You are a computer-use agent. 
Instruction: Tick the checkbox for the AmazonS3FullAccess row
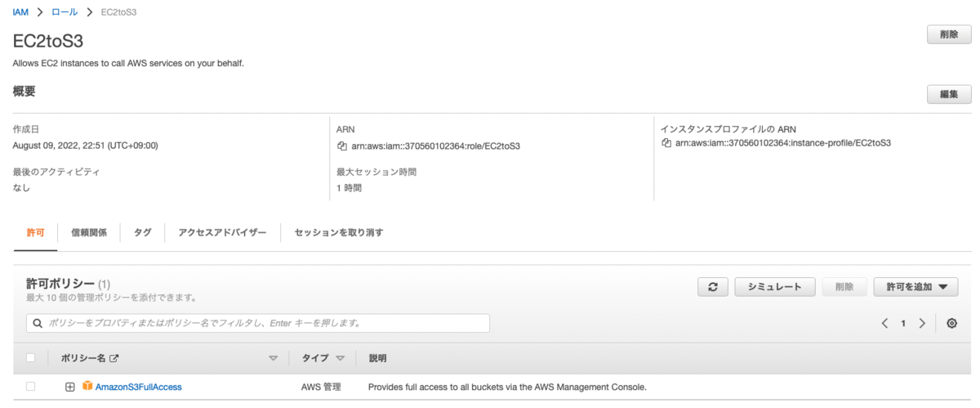pyautogui.click(x=31, y=386)
